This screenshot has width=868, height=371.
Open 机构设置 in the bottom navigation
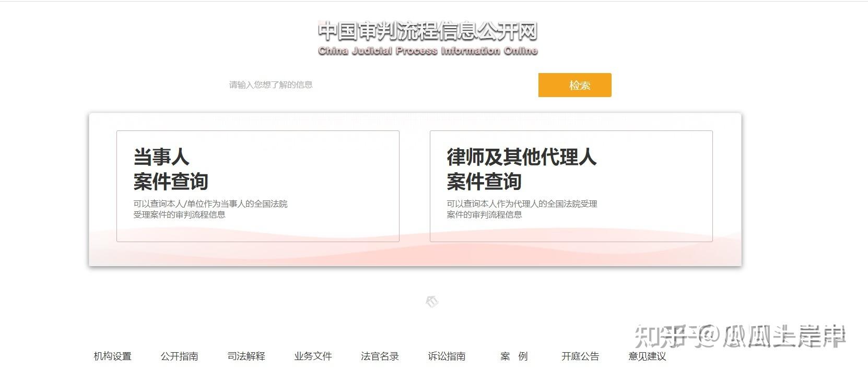click(x=112, y=356)
